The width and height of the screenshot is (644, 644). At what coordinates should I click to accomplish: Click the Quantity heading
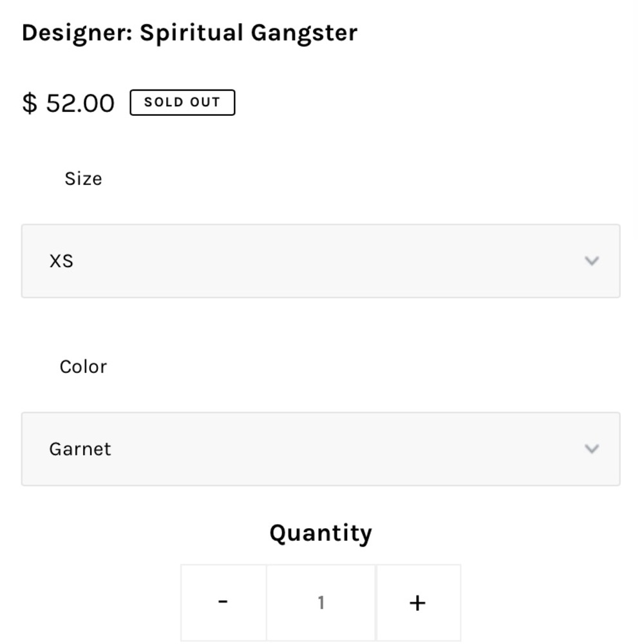pos(321,532)
